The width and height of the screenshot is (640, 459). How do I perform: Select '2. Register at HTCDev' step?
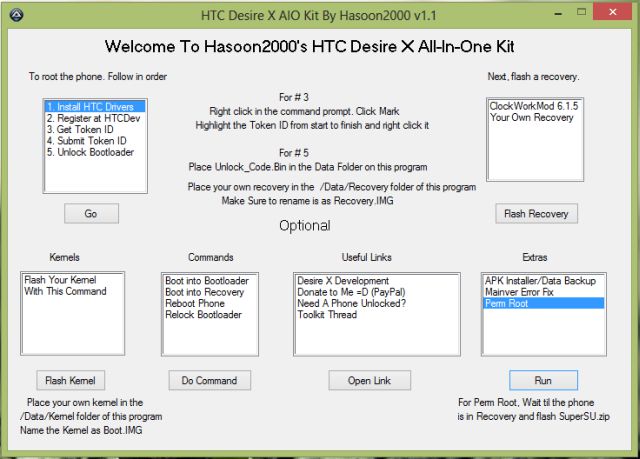pyautogui.click(x=95, y=118)
